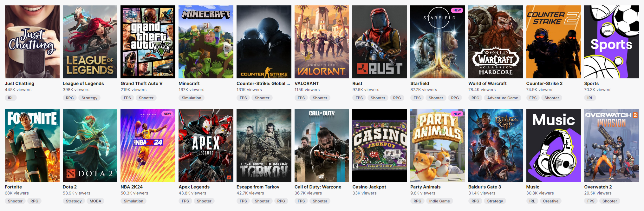Open Counter-Strike: Global Offensive cover art
Screen dimensions: 644x211
264,42
